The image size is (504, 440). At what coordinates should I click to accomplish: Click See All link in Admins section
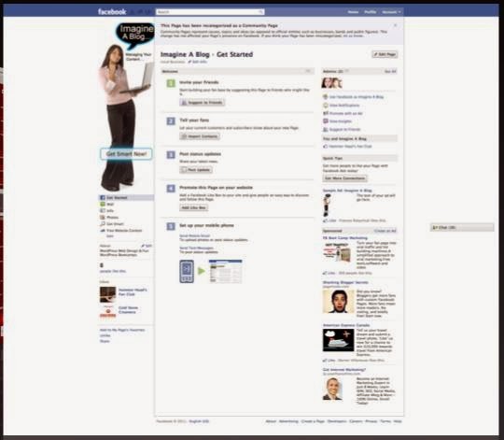click(390, 71)
